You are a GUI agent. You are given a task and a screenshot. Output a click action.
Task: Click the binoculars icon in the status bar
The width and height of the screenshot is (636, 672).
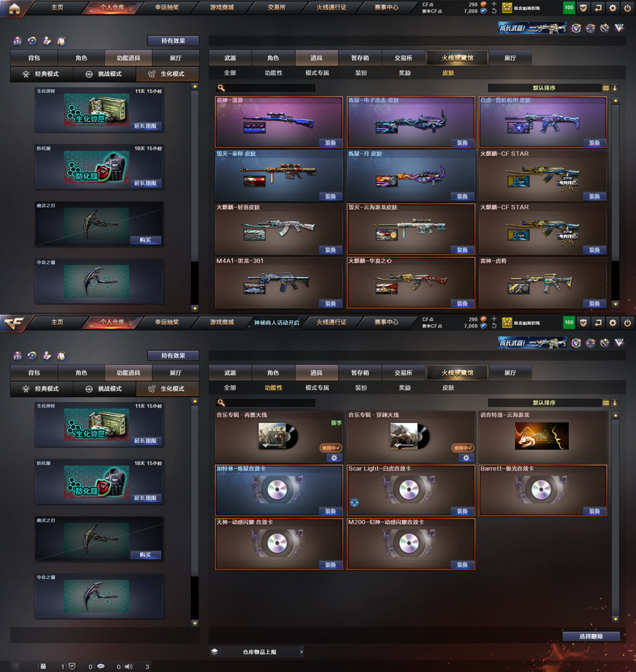click(x=43, y=667)
